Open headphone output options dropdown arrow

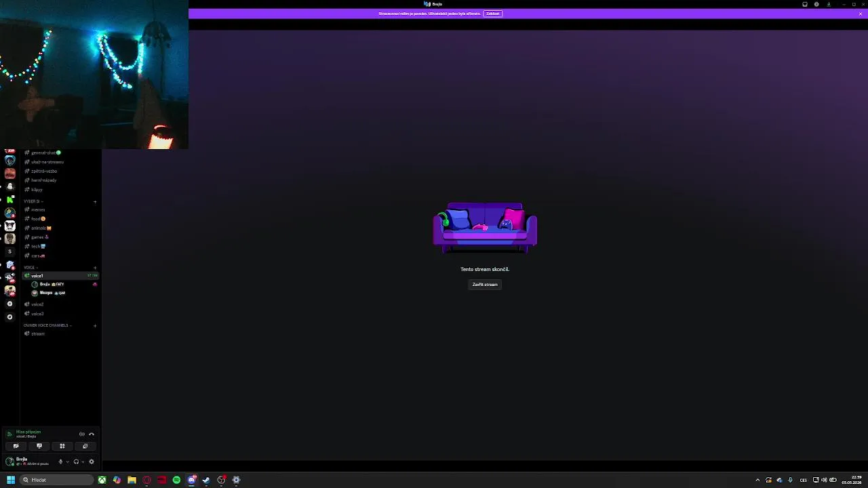[x=83, y=462]
